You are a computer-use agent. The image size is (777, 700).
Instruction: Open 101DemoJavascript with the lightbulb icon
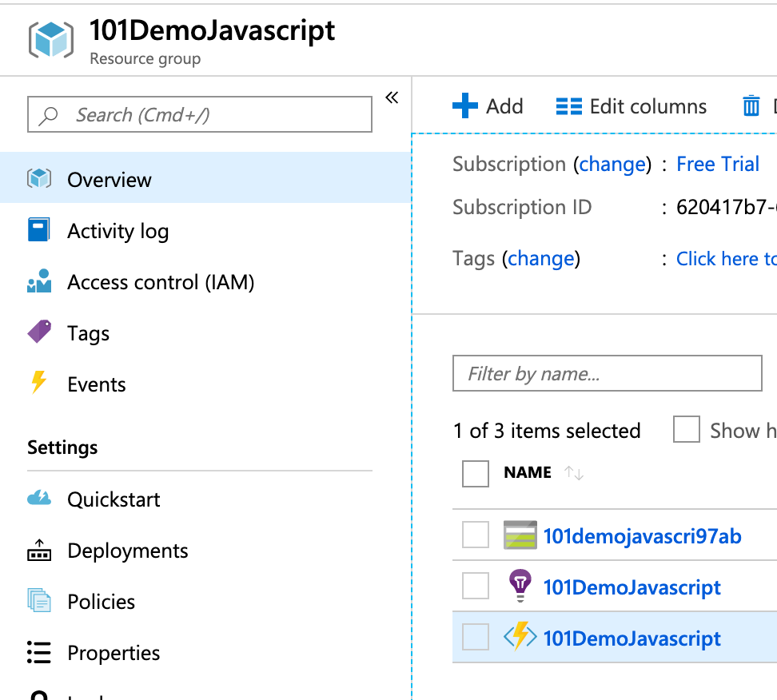click(632, 587)
